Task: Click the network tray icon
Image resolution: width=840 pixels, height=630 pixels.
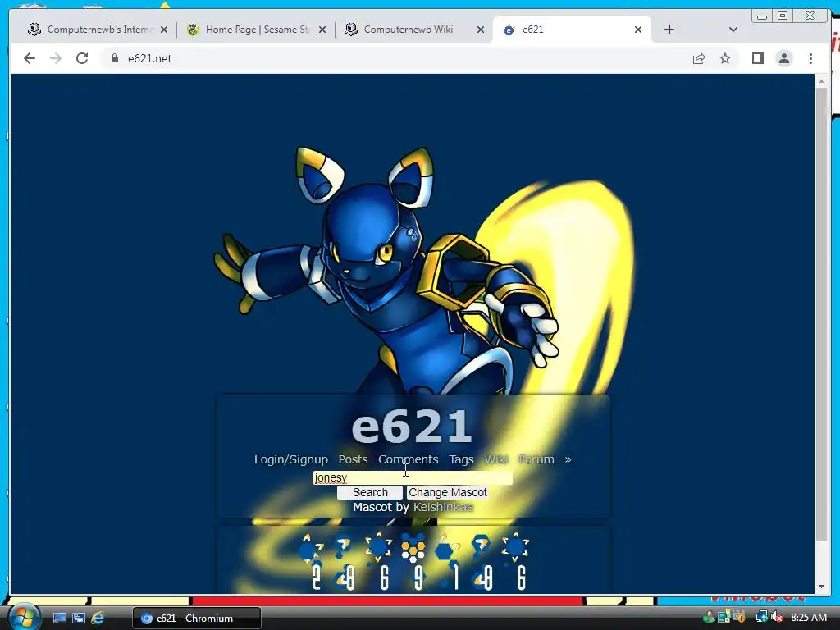Action: (x=761, y=618)
